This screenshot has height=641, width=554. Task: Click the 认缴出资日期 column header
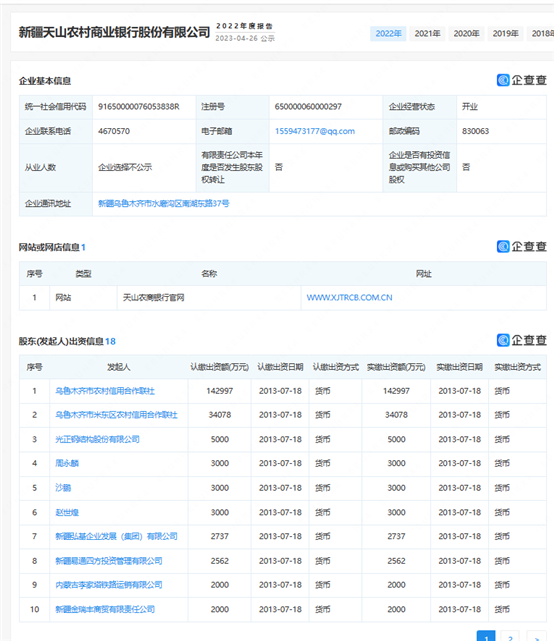tap(280, 367)
